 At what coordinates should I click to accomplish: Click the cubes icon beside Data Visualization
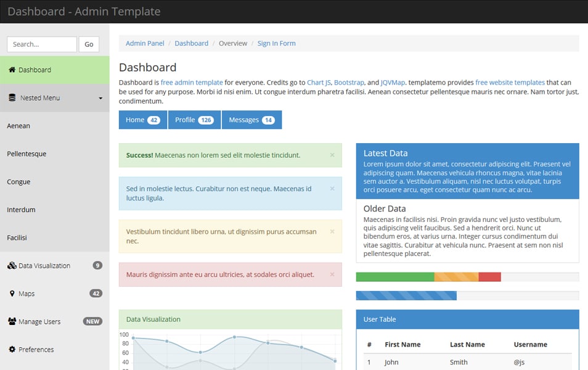click(12, 265)
